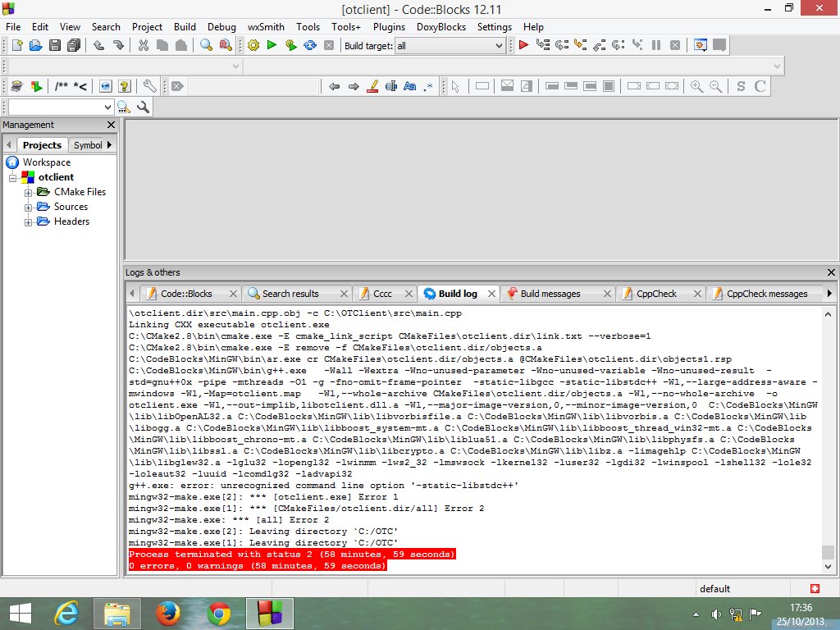Click the Run to cursor debug icon
840x630 pixels.
(543, 46)
